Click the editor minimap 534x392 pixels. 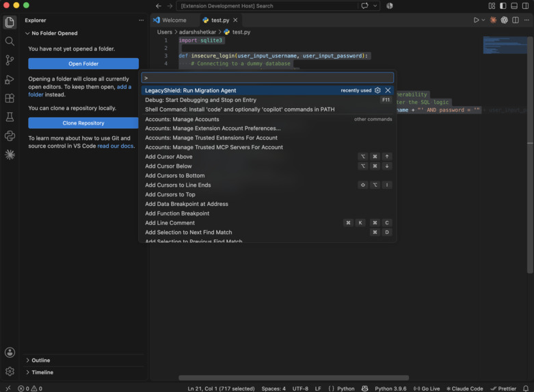click(505, 45)
